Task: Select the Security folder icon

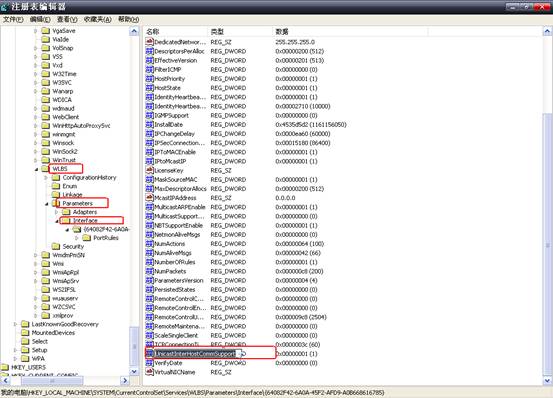Action: [56, 246]
